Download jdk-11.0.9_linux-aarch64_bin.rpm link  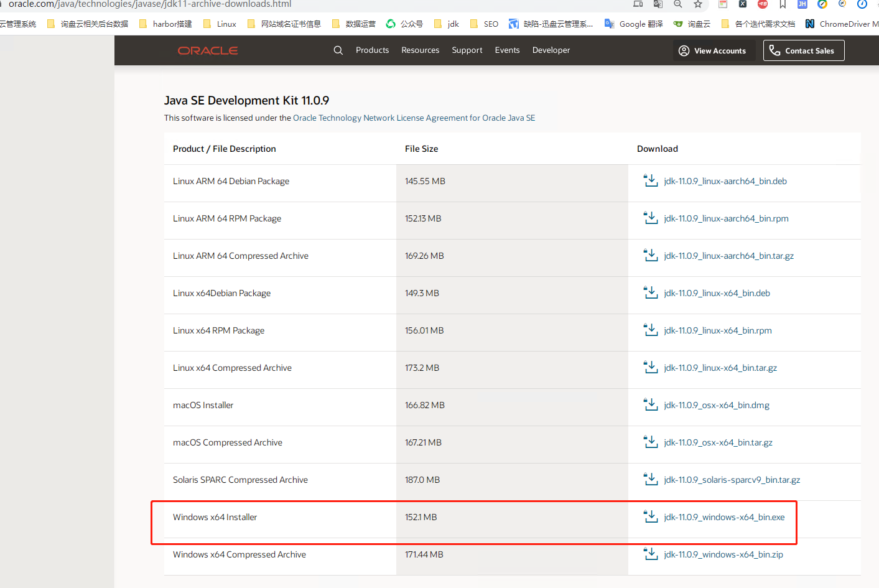tap(726, 218)
